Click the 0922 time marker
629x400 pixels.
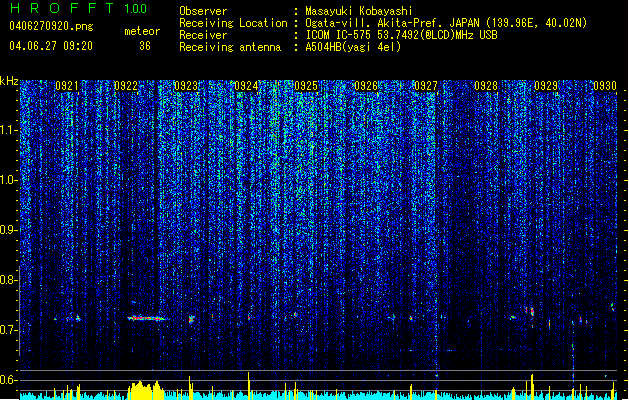126,86
